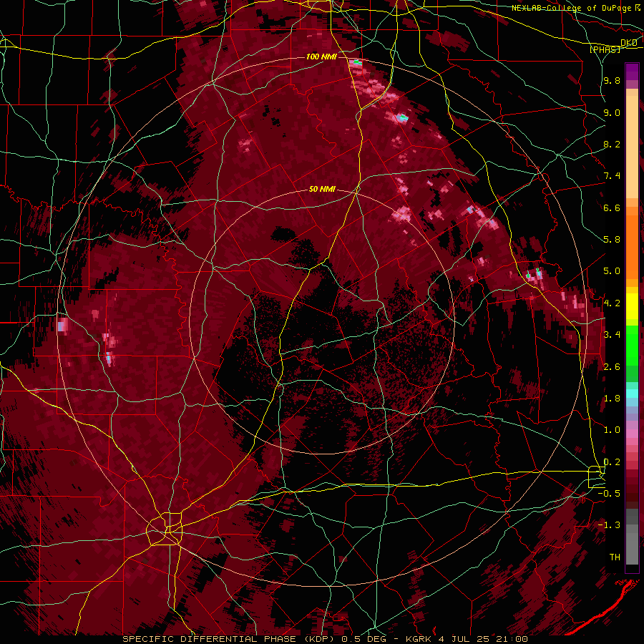Click the 5.8 legend value

(612, 240)
